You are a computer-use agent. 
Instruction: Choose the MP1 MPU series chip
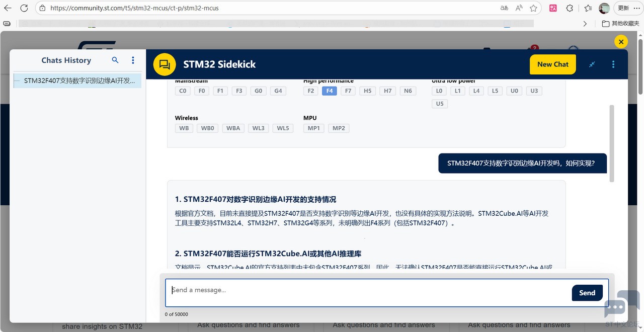pyautogui.click(x=313, y=128)
